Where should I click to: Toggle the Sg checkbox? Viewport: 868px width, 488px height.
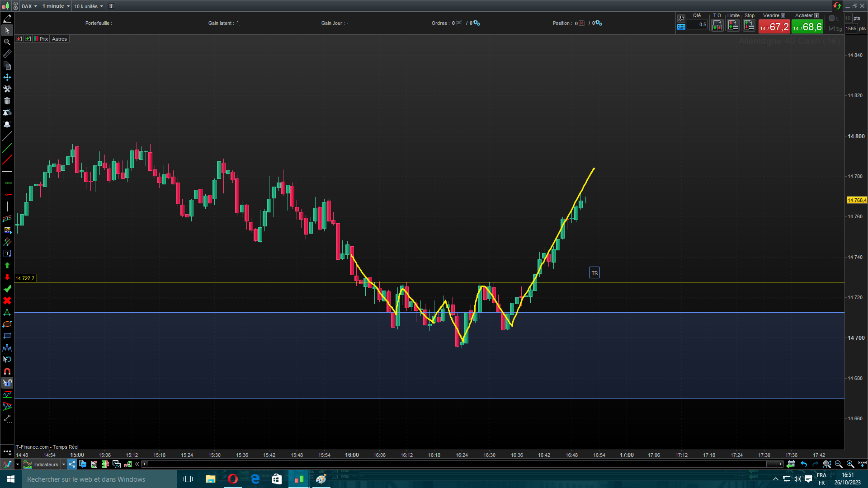[x=832, y=28]
